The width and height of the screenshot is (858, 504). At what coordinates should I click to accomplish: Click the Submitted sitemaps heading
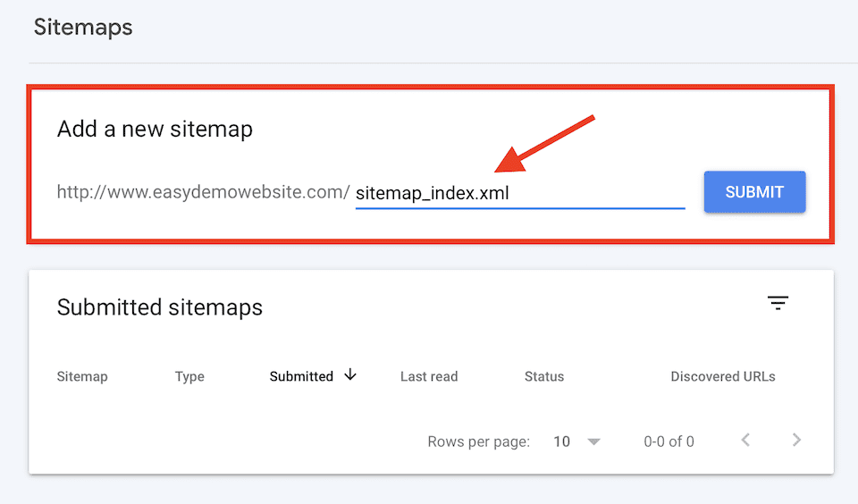tap(160, 307)
